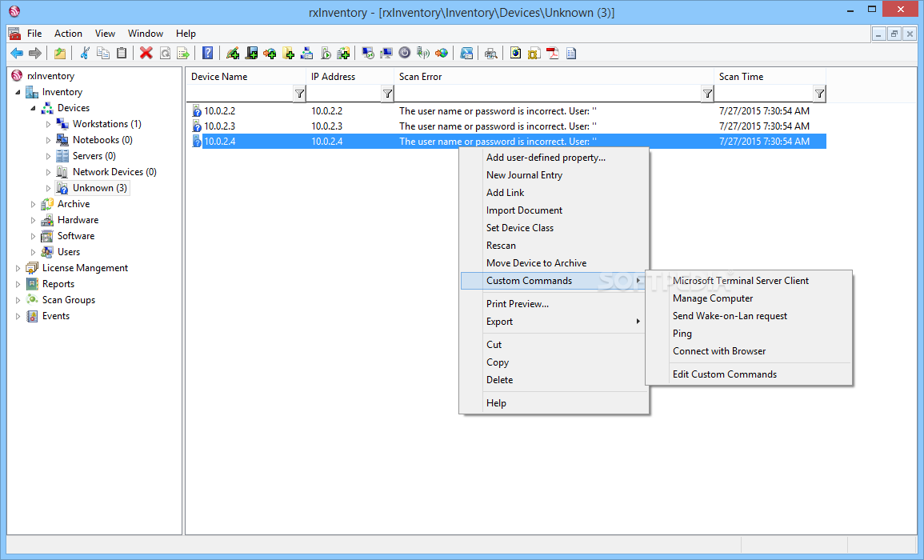
Task: Click the Print preview toolbar icon
Action: point(490,54)
